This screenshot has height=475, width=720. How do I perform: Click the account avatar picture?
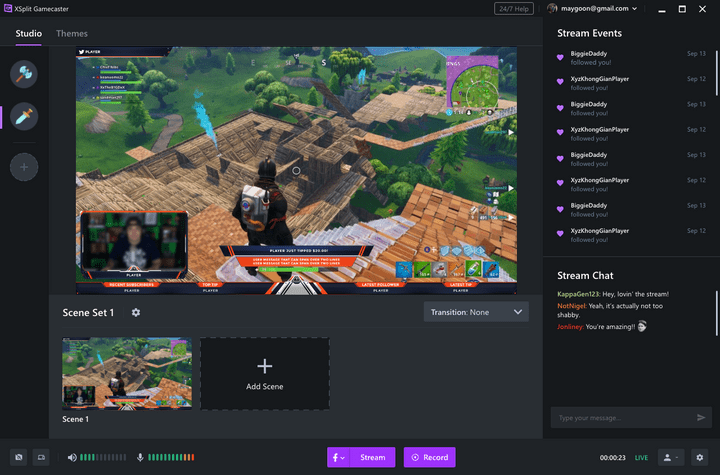coord(552,8)
